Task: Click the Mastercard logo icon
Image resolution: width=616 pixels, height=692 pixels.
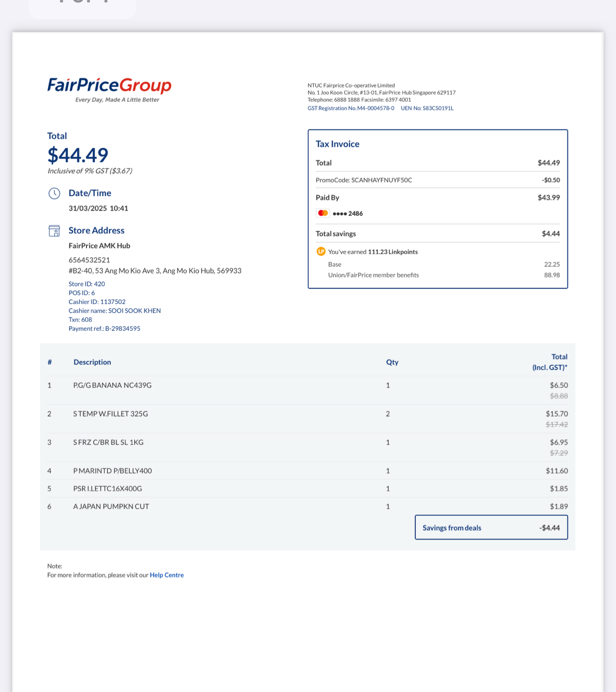Action: (x=323, y=213)
